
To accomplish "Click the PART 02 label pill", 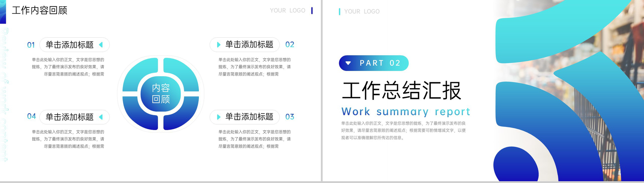I will click(374, 63).
